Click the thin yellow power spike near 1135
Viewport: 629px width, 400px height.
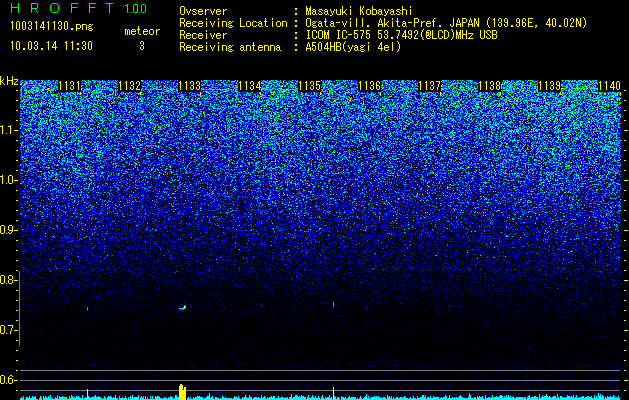(x=333, y=393)
